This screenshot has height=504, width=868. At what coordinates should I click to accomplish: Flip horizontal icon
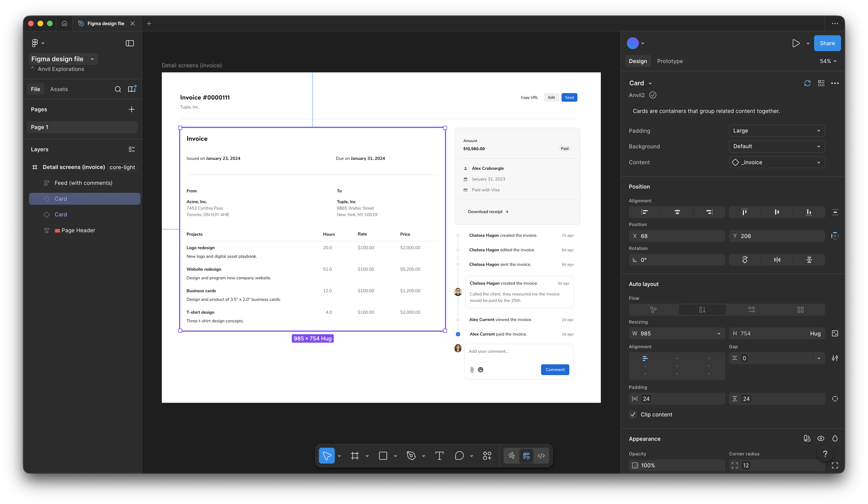pos(777,260)
